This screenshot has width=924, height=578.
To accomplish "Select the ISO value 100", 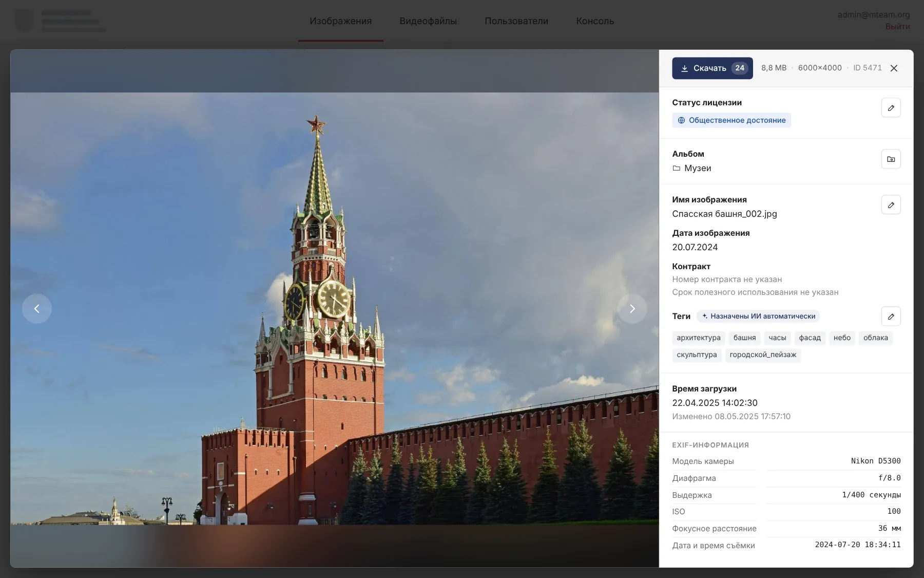I will [894, 512].
